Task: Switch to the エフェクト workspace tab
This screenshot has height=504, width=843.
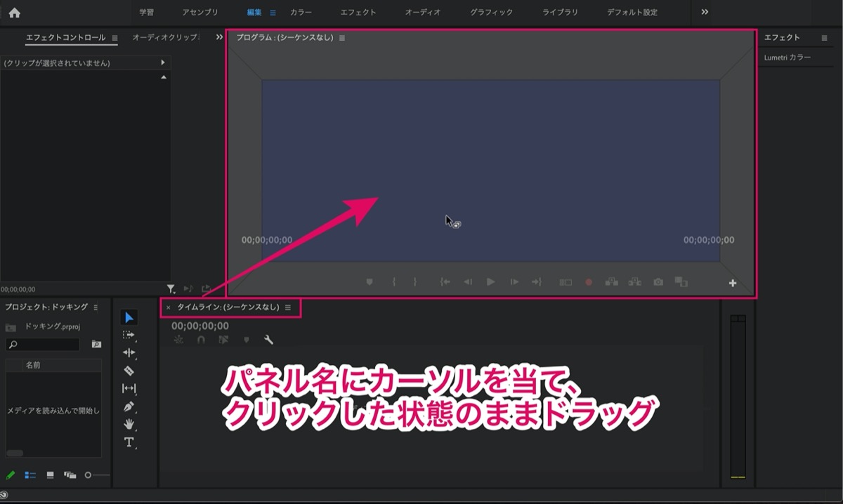Action: click(358, 13)
